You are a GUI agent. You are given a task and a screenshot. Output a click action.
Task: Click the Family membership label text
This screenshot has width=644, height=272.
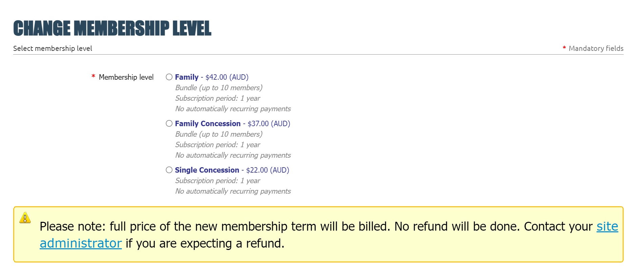click(x=187, y=77)
